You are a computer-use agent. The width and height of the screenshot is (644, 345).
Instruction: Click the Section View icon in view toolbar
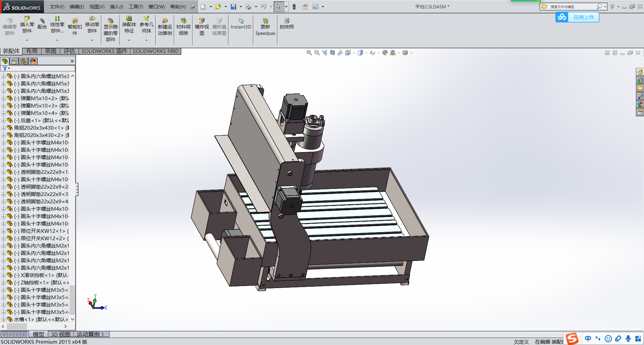[332, 53]
